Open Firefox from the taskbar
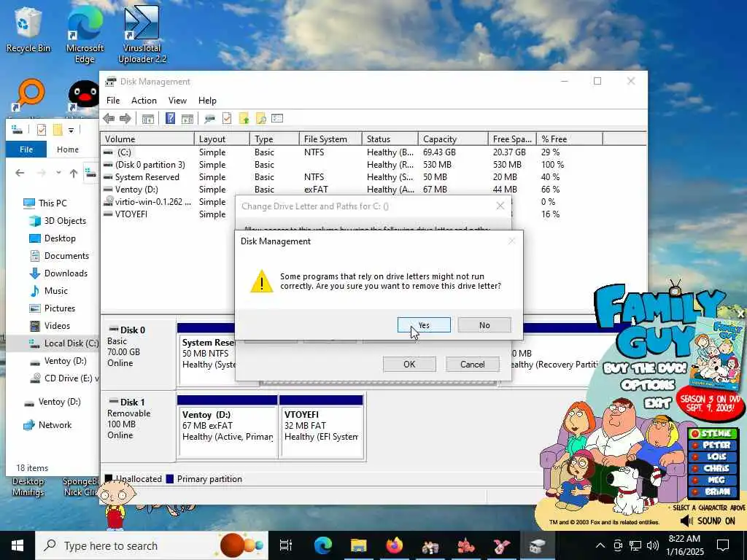Screen dimensions: 747x560 pos(394,545)
